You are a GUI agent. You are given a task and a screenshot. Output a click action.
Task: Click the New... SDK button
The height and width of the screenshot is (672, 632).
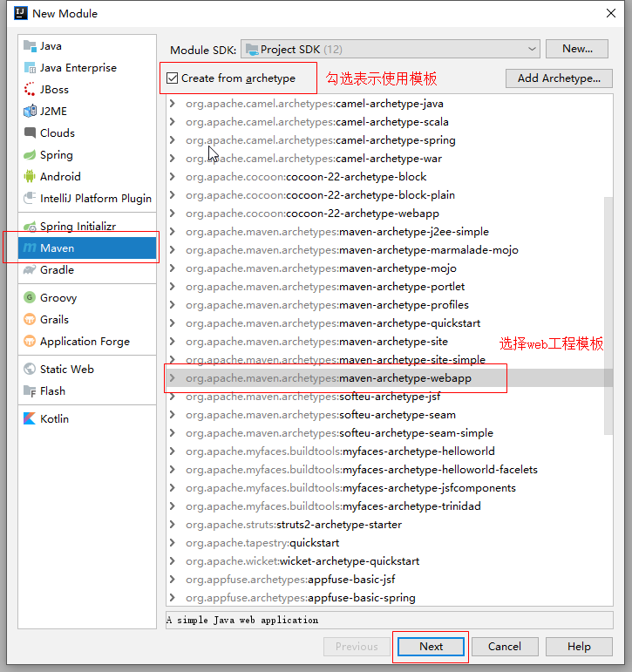[577, 49]
